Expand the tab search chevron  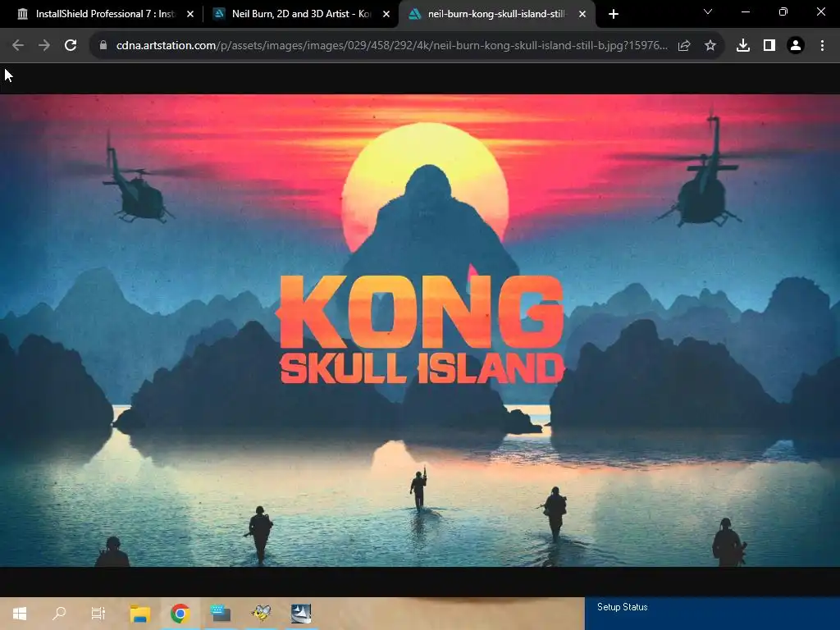[x=708, y=11]
